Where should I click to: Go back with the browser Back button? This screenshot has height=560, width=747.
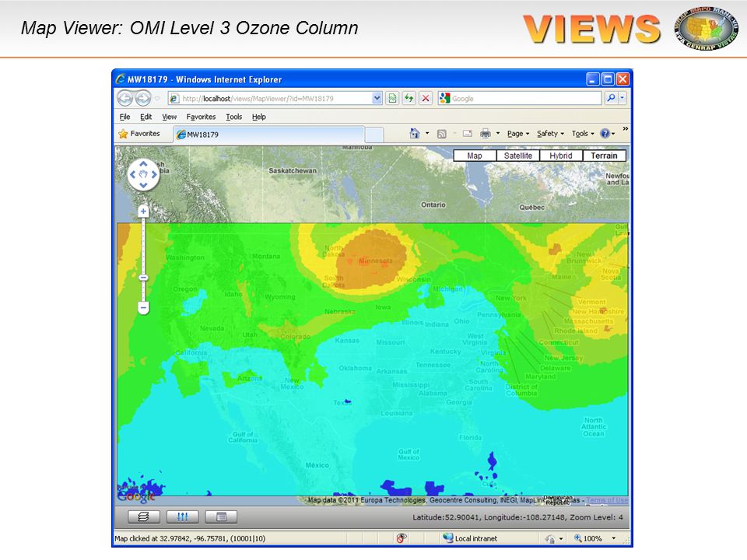(x=125, y=98)
